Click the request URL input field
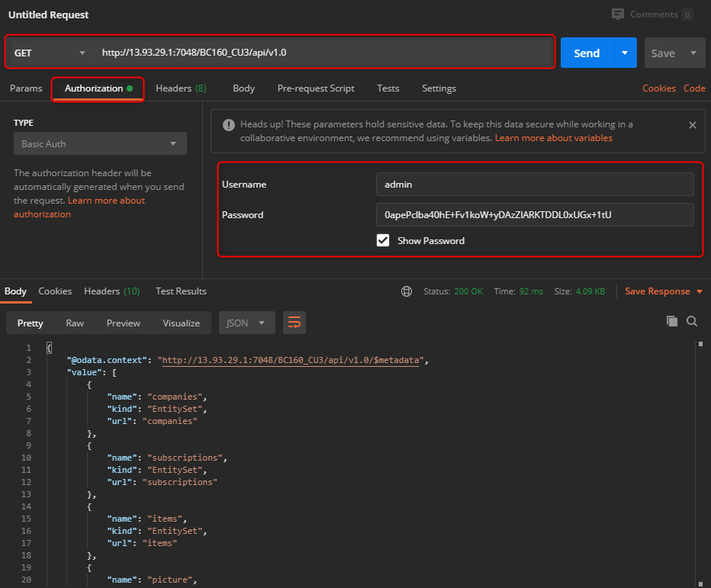 pos(324,53)
